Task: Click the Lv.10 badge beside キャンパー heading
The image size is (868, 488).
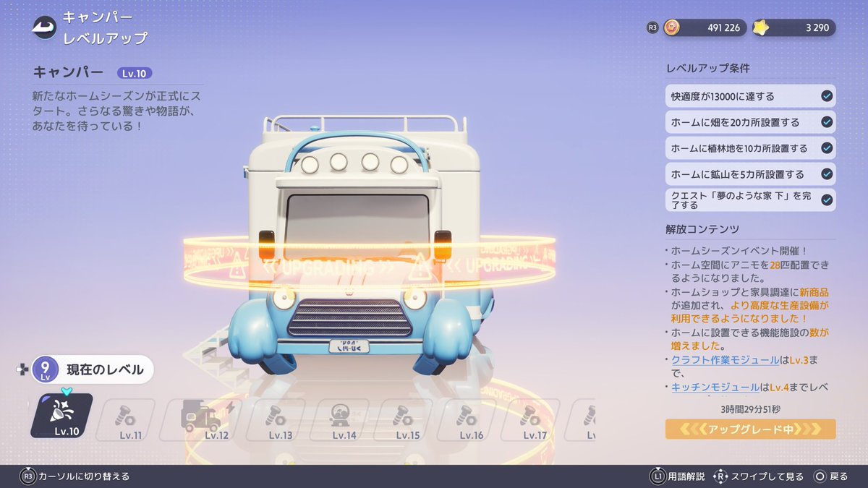Action: pyautogui.click(x=135, y=73)
